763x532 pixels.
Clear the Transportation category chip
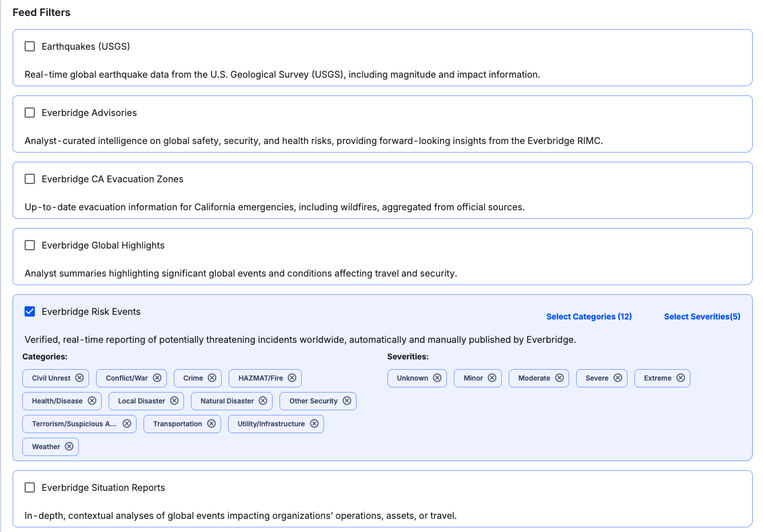coord(211,423)
